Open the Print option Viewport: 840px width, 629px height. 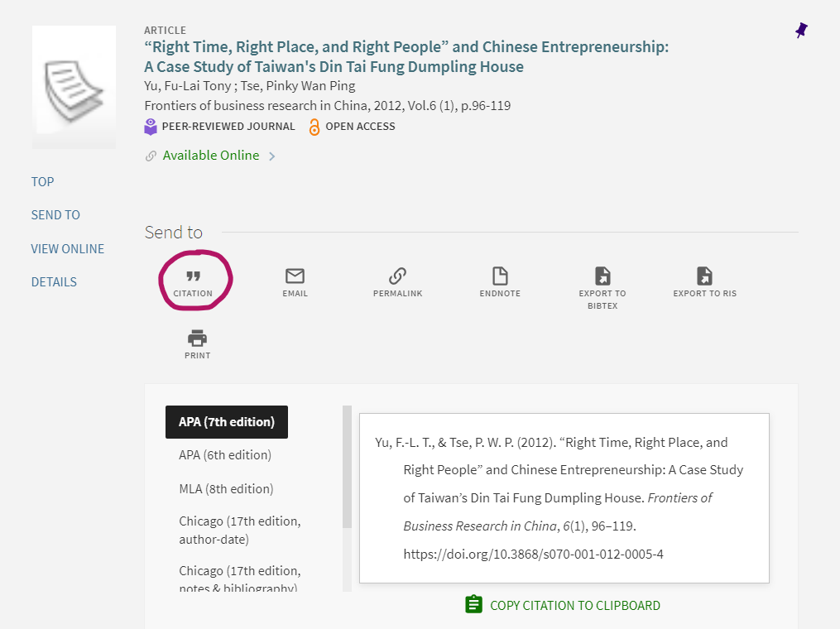(x=197, y=338)
